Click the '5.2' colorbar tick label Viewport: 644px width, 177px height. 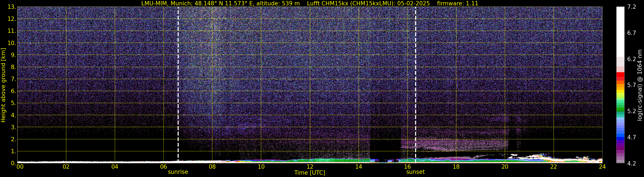click(632, 111)
